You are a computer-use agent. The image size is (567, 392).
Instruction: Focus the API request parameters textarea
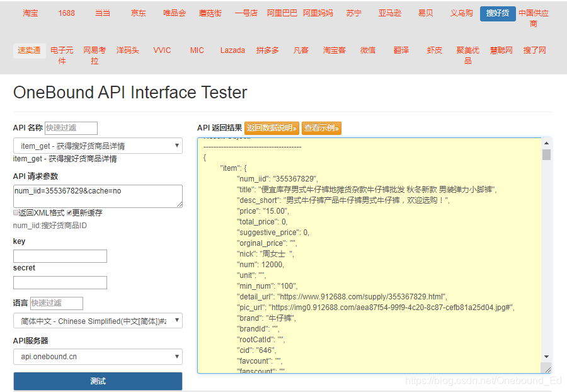[98, 196]
